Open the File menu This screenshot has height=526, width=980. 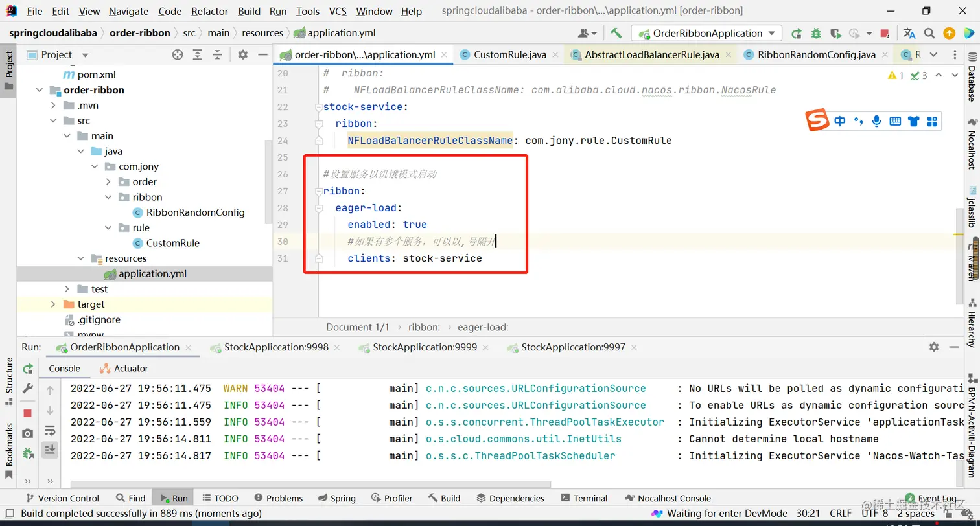click(34, 11)
